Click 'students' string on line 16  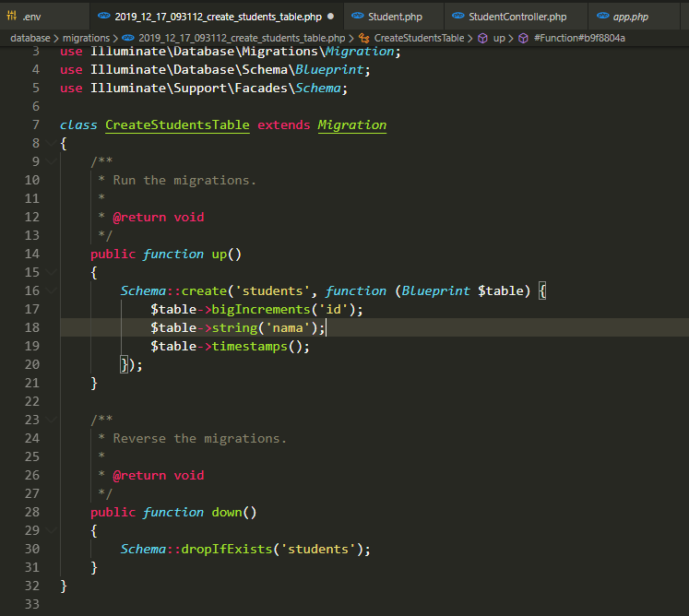pyautogui.click(x=272, y=290)
